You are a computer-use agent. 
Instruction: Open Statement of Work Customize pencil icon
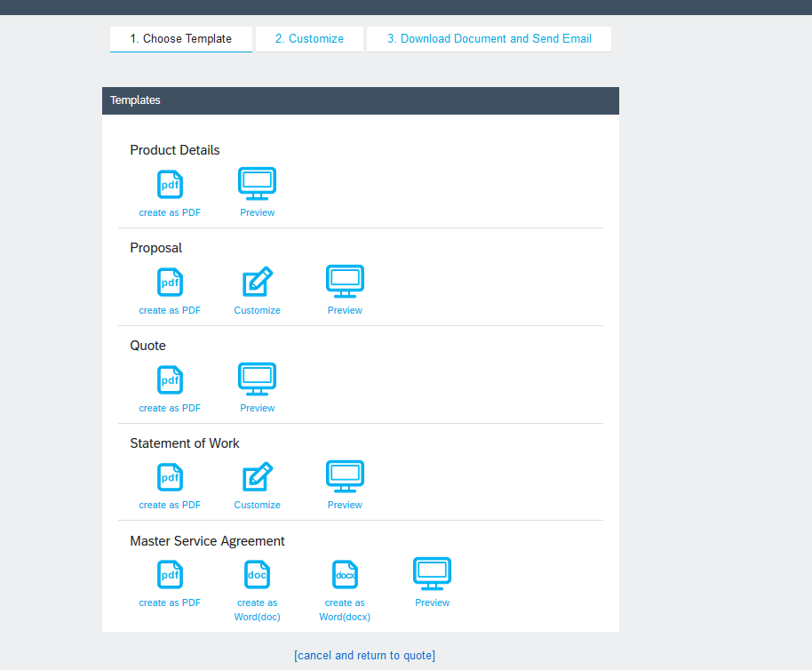coord(258,476)
